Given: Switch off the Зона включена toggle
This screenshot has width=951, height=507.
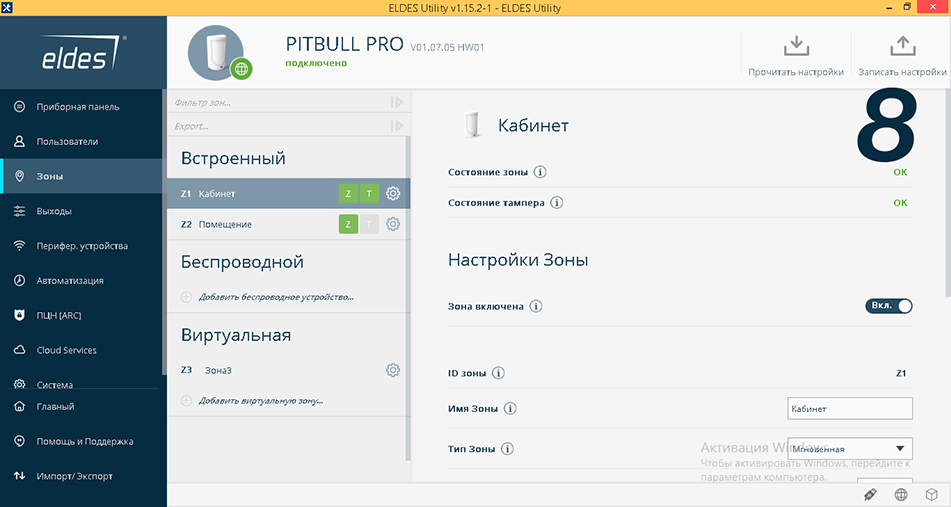Looking at the screenshot, I should pos(889,306).
